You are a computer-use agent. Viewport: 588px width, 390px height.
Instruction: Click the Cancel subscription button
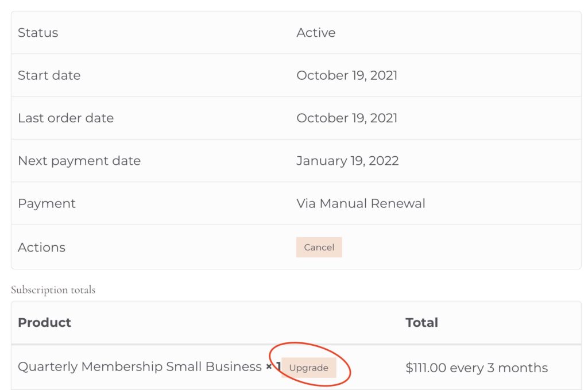pyautogui.click(x=319, y=248)
